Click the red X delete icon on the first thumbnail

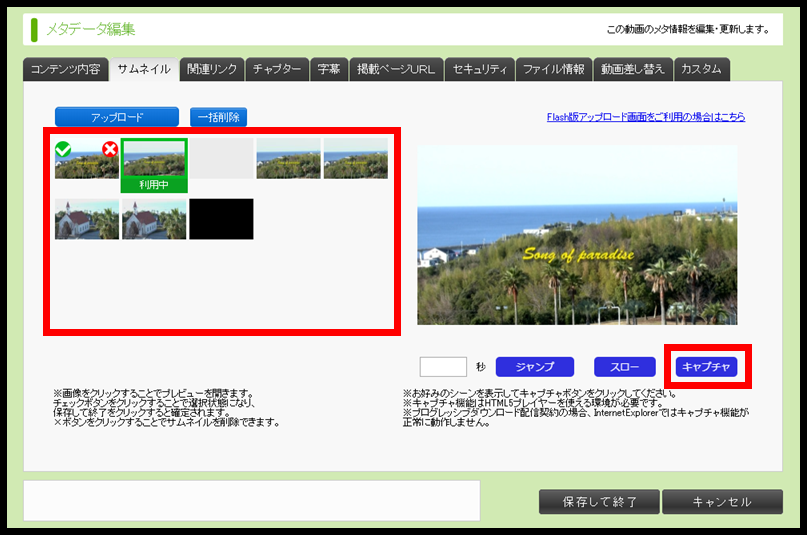tap(110, 150)
